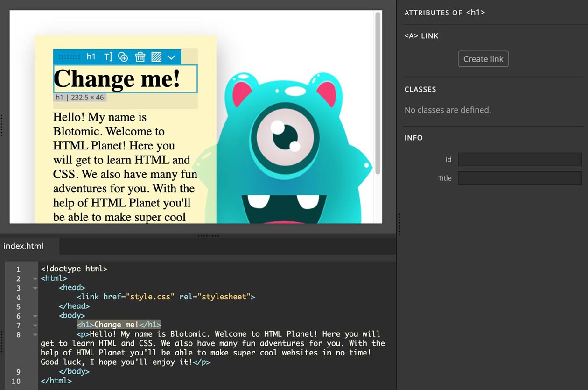Click the text edit icon in h1 toolbar

pyautogui.click(x=108, y=57)
